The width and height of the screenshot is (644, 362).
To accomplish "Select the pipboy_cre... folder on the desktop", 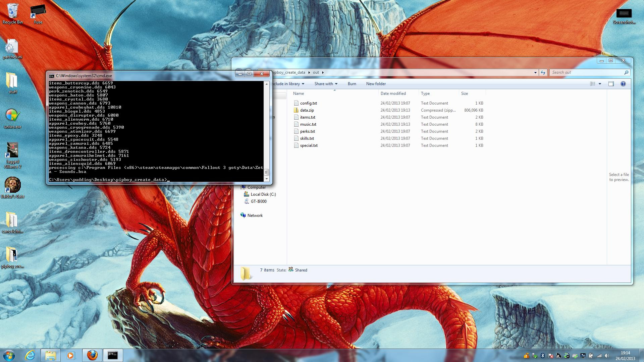I will (x=12, y=257).
